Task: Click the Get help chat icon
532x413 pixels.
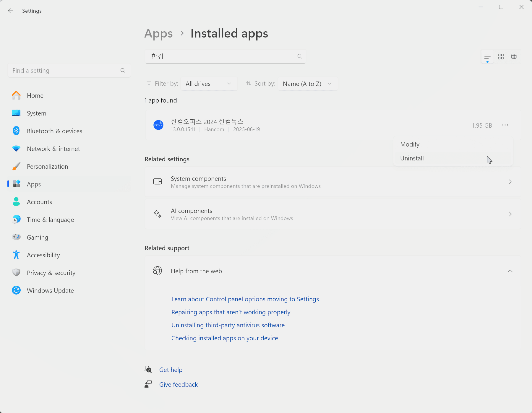Action: coord(148,369)
